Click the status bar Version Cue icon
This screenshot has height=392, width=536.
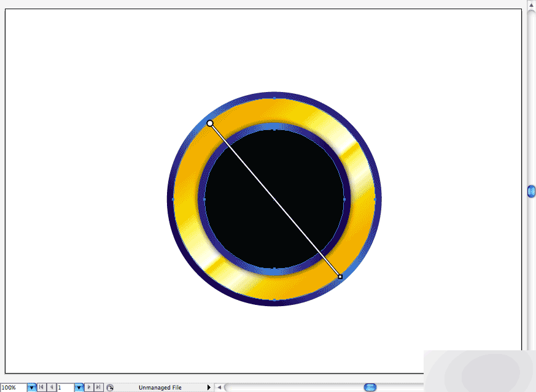pyautogui.click(x=110, y=388)
